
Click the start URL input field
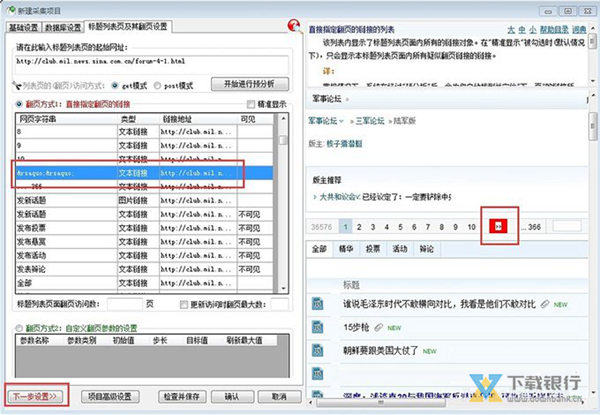152,65
